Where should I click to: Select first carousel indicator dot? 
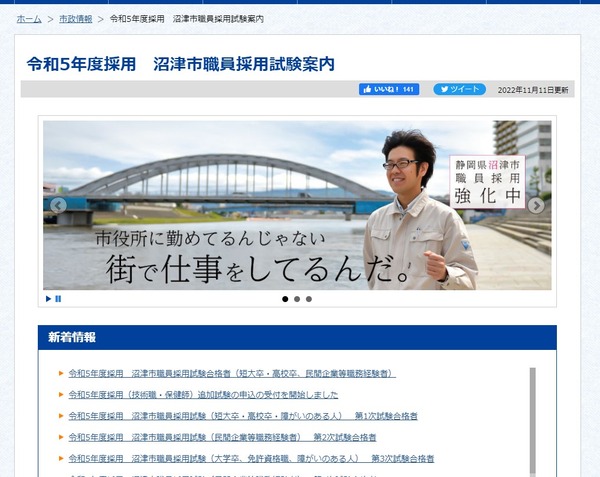(x=285, y=299)
